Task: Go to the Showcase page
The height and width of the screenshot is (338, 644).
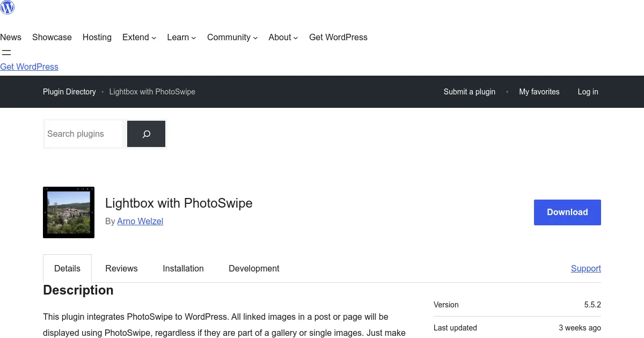Action: (x=52, y=38)
